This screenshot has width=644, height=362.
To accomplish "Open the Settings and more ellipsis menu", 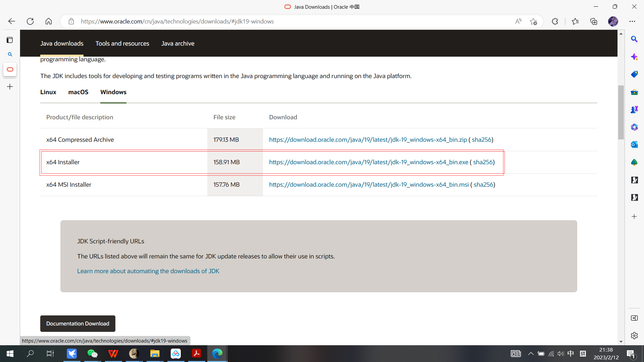I will (632, 21).
